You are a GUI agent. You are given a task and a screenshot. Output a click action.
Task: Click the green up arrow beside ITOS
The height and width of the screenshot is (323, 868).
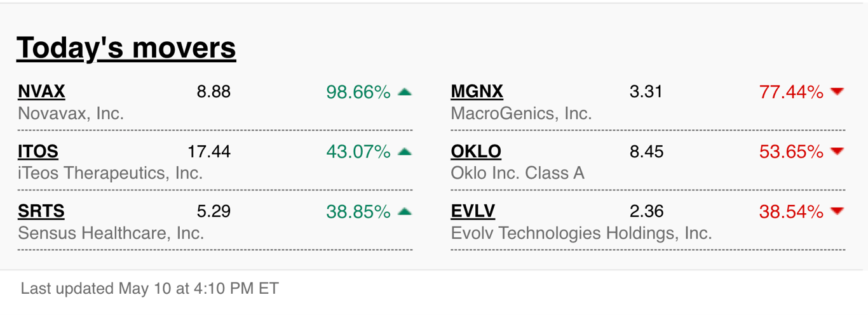(405, 152)
